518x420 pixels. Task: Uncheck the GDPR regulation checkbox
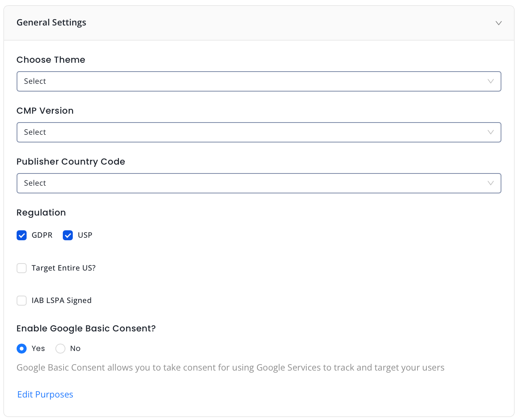point(22,235)
